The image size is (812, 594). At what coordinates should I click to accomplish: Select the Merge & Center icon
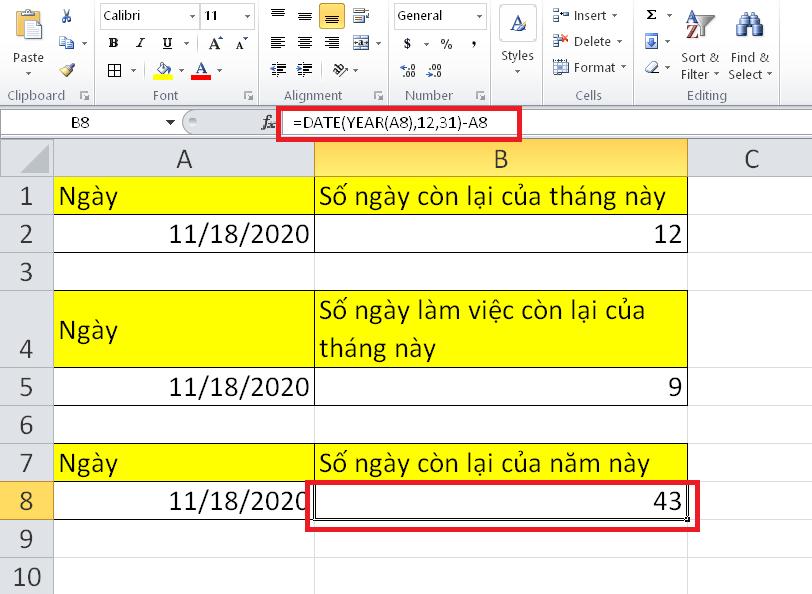(x=360, y=43)
